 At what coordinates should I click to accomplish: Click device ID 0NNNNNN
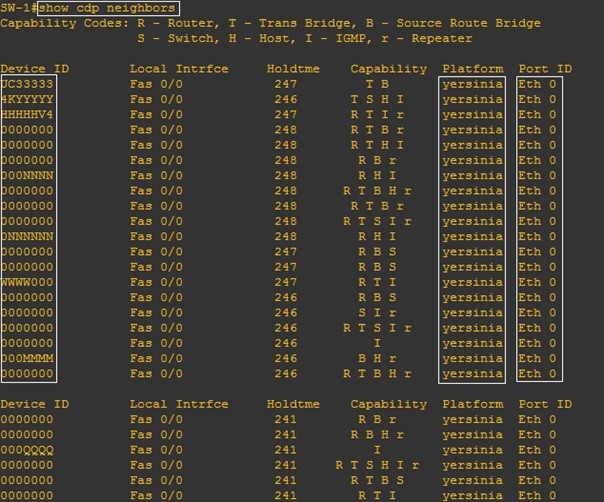27,237
